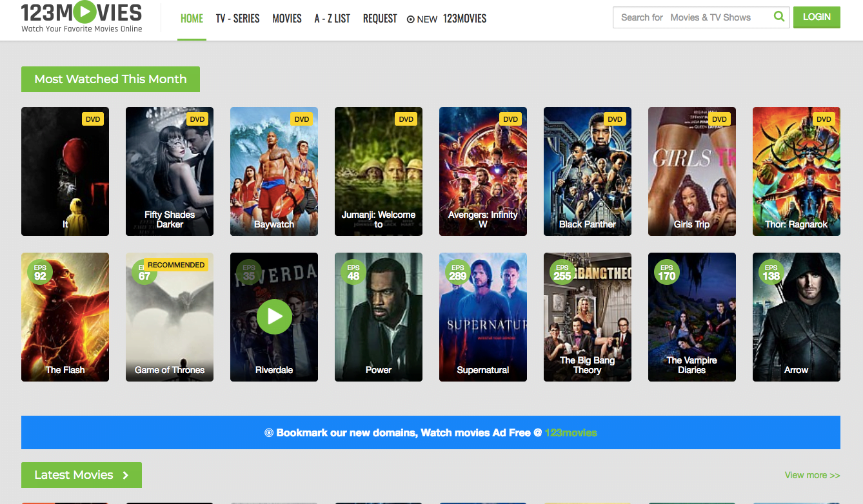
Task: Follow the View more >> link
Action: pyautogui.click(x=812, y=475)
